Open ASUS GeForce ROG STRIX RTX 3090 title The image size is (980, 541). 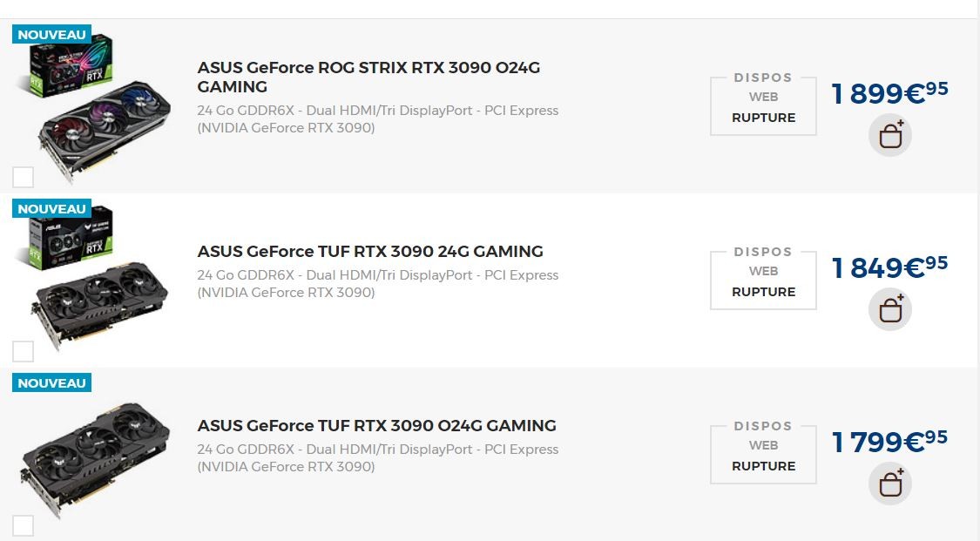tap(368, 77)
